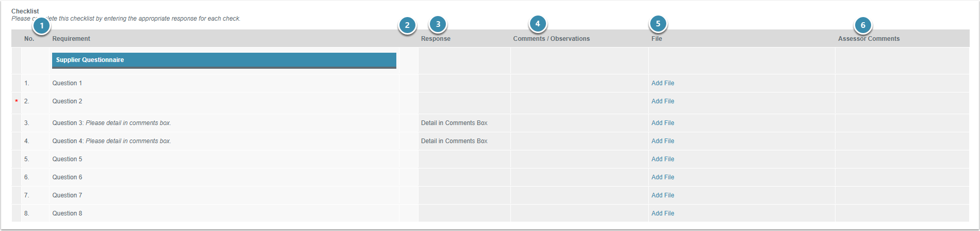This screenshot has height=231, width=980.
Task: Click Add File in Question 8 row
Action: 663,213
